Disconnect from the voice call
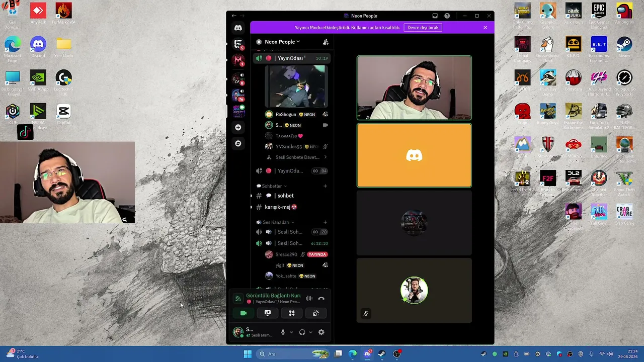This screenshot has width=644, height=362. point(321,298)
